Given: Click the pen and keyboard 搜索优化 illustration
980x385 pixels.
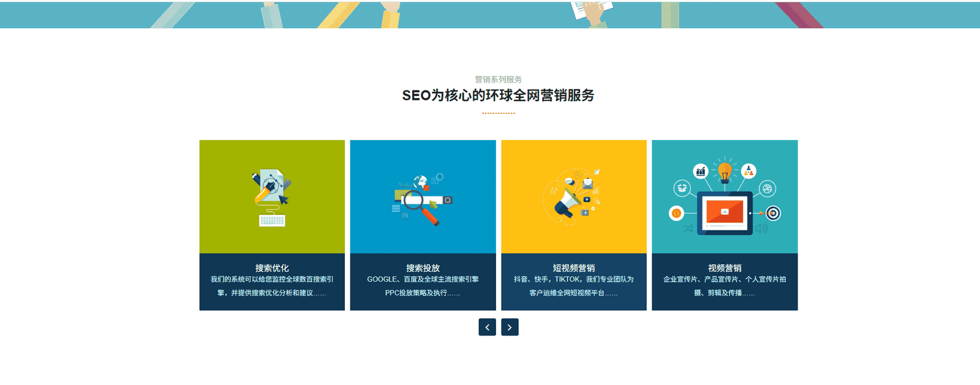Looking at the screenshot, I should 272,197.
